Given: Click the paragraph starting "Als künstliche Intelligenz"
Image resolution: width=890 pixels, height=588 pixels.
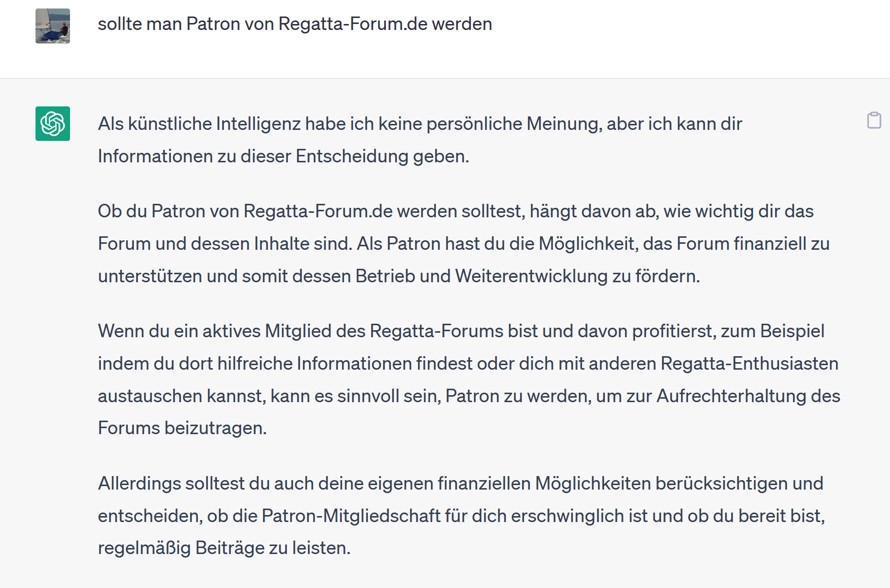Looking at the screenshot, I should [420, 140].
